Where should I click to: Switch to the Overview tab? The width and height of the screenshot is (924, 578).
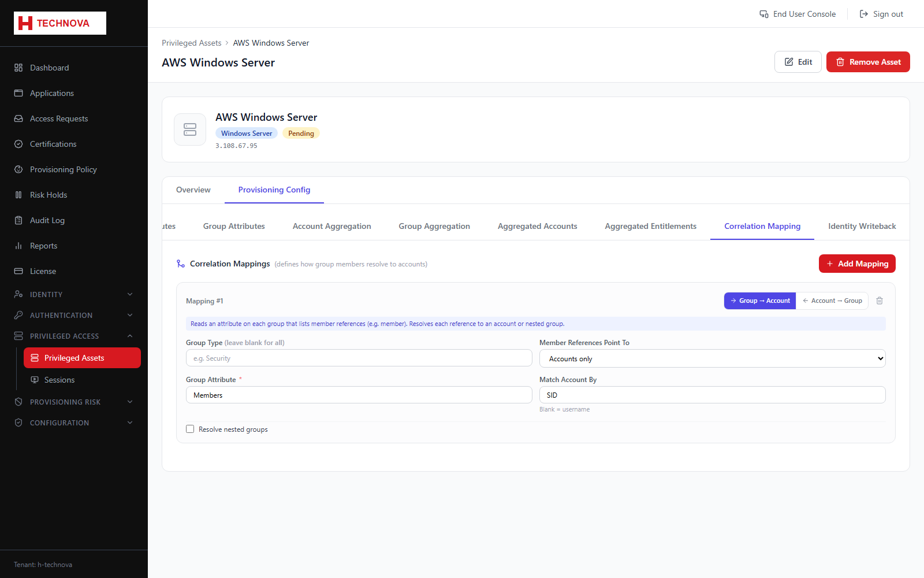tap(193, 190)
